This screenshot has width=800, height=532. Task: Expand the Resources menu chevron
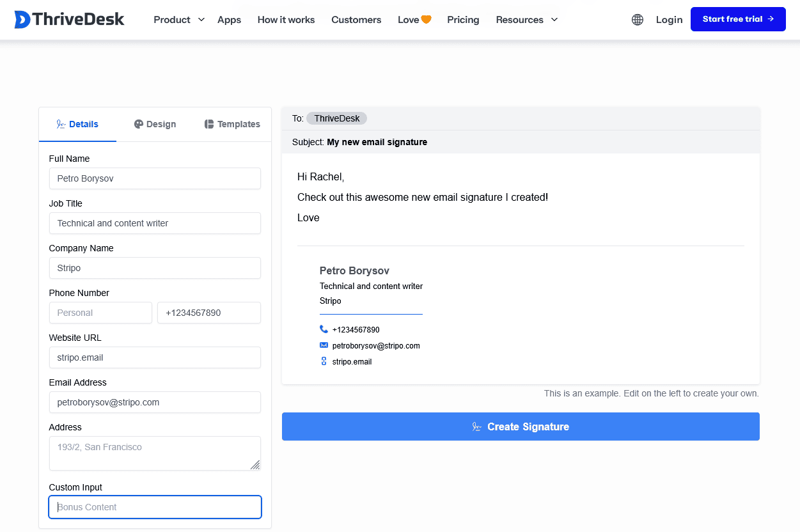tap(554, 20)
